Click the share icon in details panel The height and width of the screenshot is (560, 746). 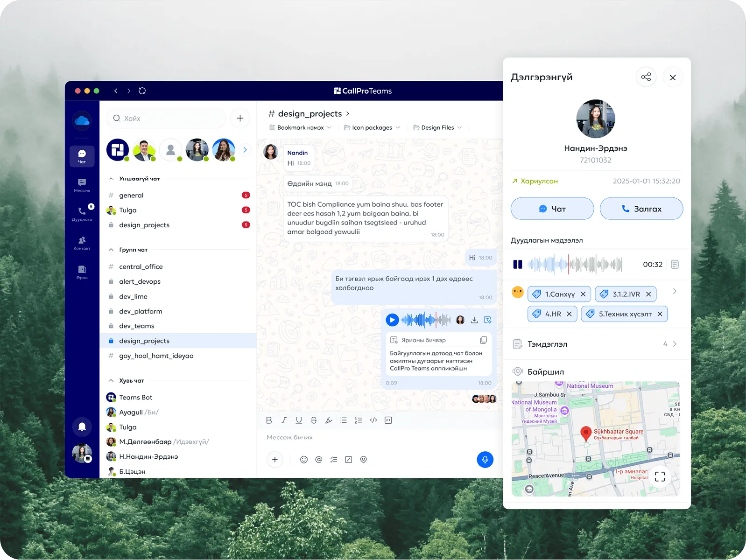646,77
